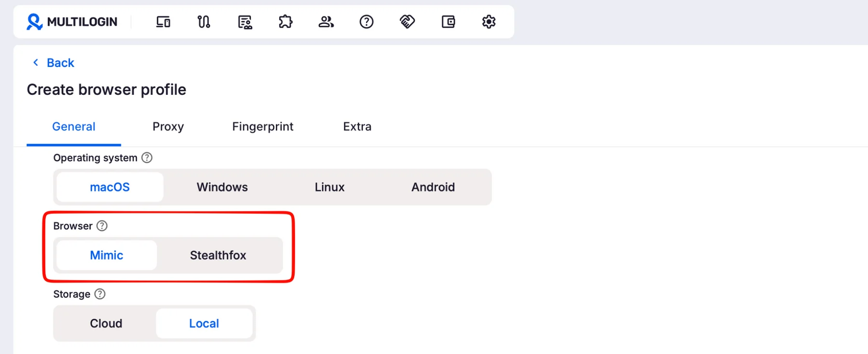This screenshot has width=868, height=354.
Task: Click the Storage label text
Action: click(x=72, y=294)
